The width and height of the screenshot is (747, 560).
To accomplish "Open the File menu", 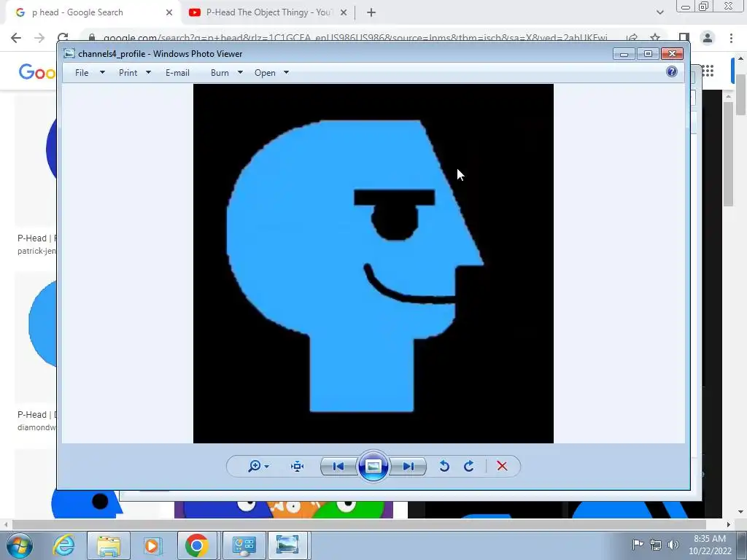I will (82, 73).
